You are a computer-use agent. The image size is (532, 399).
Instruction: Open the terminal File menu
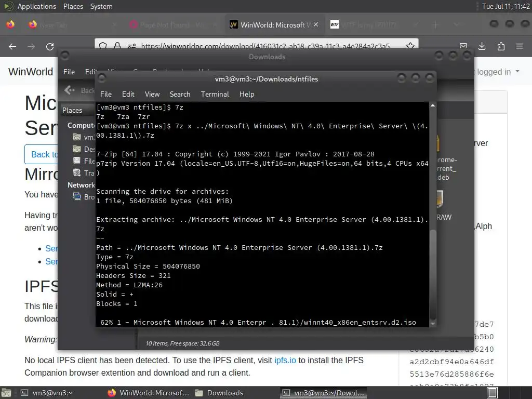point(106,94)
